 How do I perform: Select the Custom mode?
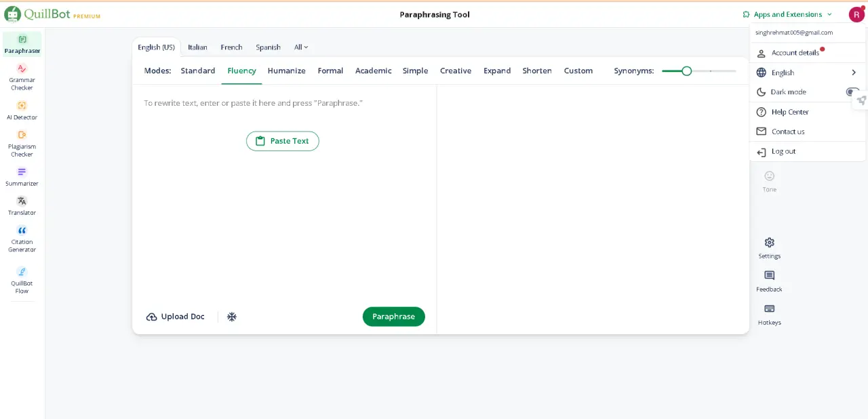[x=578, y=71]
